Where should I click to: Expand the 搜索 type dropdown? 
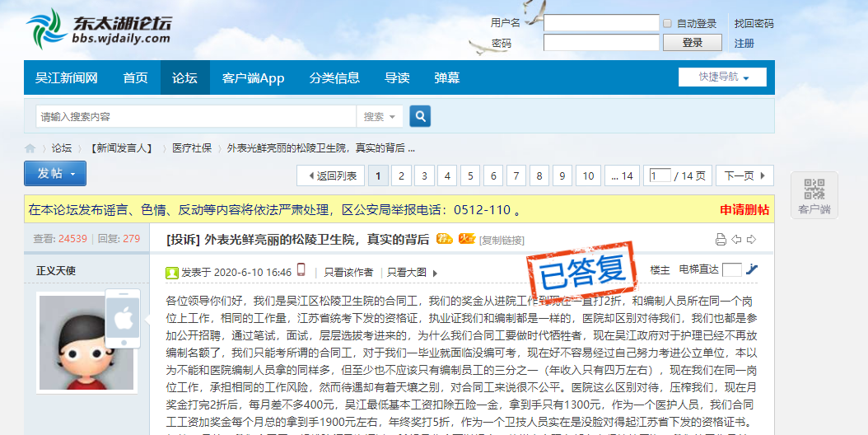coord(380,117)
